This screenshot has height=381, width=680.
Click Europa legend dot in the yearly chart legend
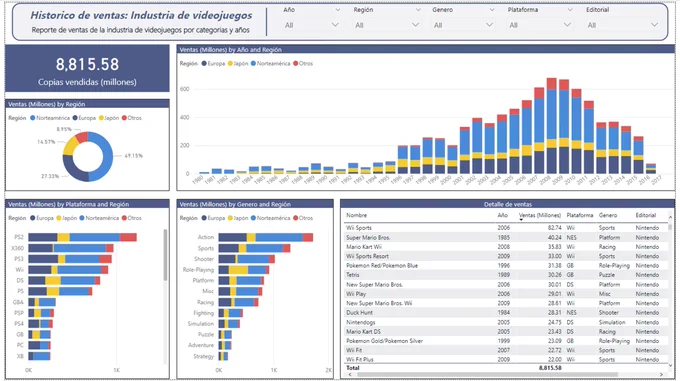tap(204, 63)
